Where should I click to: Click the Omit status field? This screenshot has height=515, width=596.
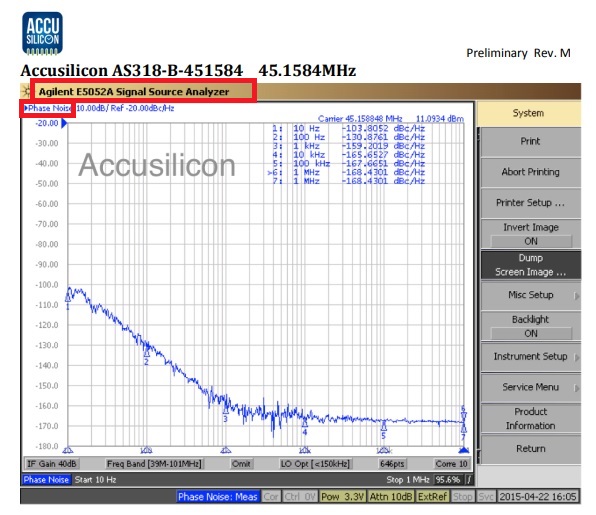coord(241,464)
